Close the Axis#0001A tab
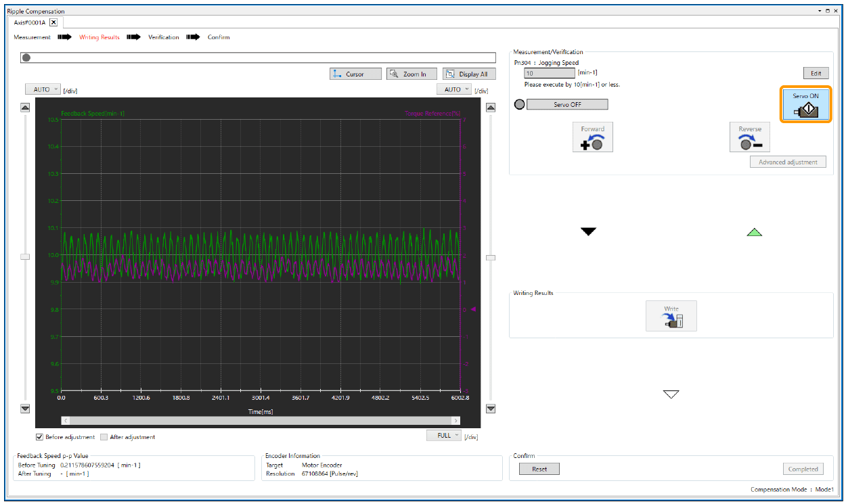846x504 pixels. [x=53, y=22]
